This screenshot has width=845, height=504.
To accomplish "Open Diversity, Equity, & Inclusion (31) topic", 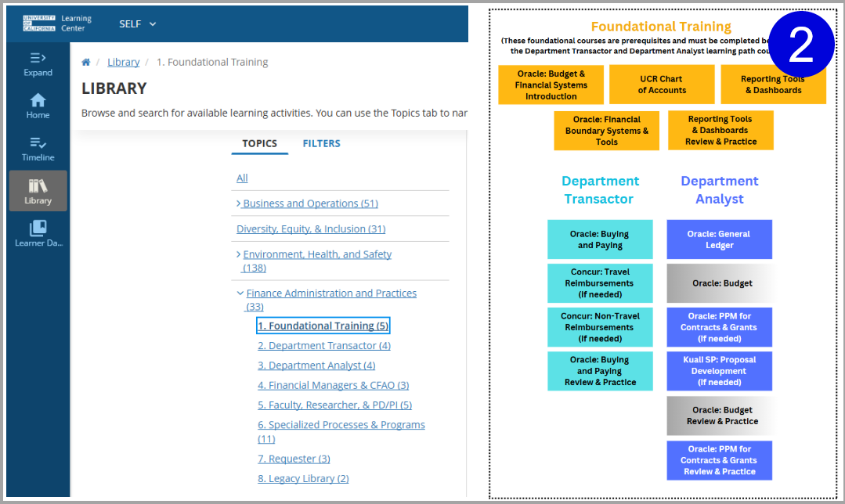I will 311,229.
